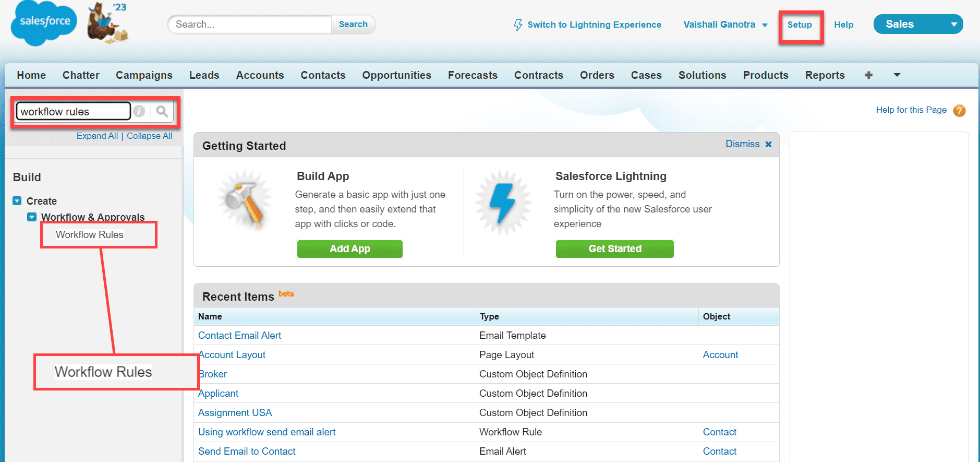Open the Chatter tab

pos(81,75)
